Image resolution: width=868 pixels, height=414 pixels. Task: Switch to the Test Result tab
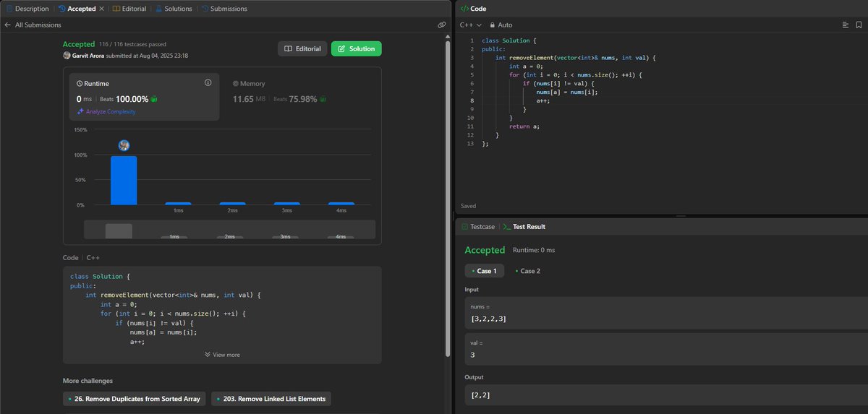(524, 227)
